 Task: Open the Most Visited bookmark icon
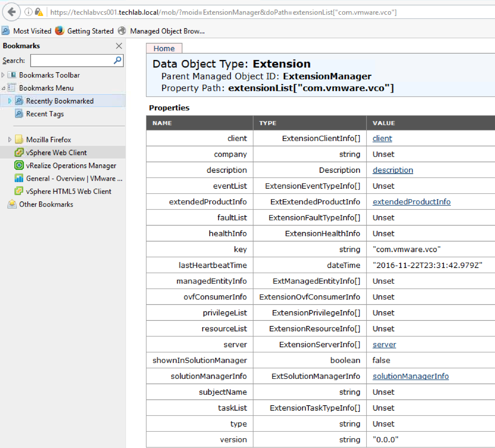click(x=6, y=31)
